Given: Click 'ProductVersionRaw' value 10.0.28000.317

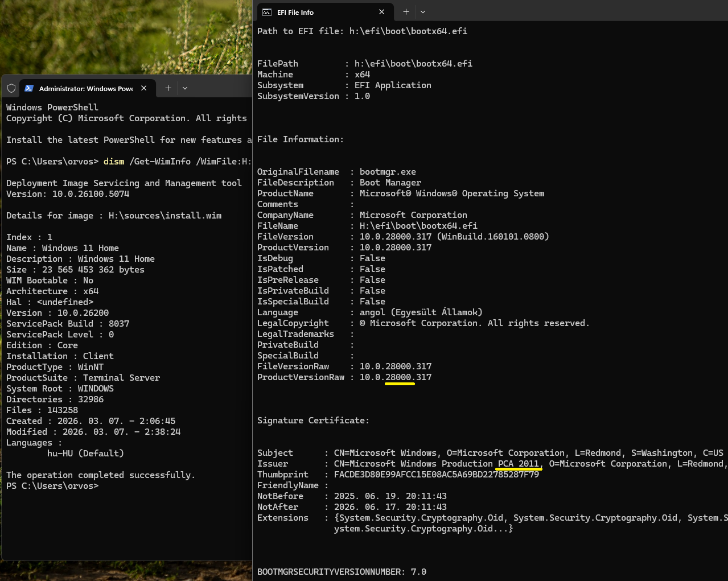Looking at the screenshot, I should 396,377.
